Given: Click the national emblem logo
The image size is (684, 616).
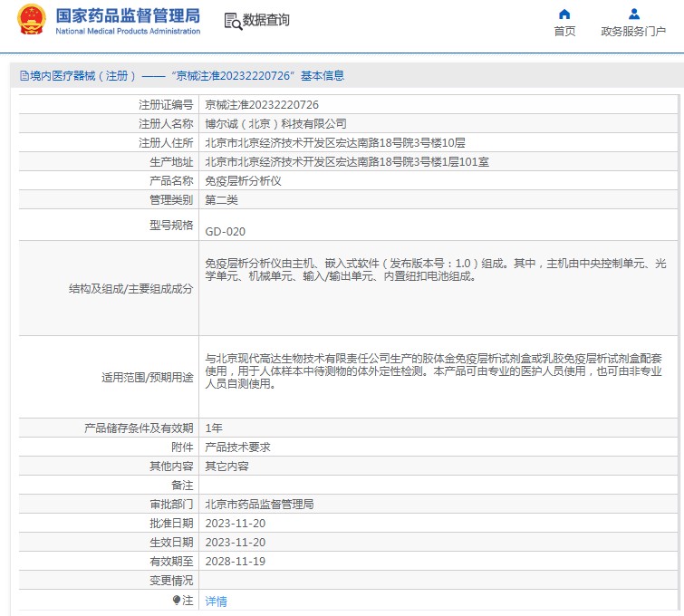Looking at the screenshot, I should pos(31,20).
